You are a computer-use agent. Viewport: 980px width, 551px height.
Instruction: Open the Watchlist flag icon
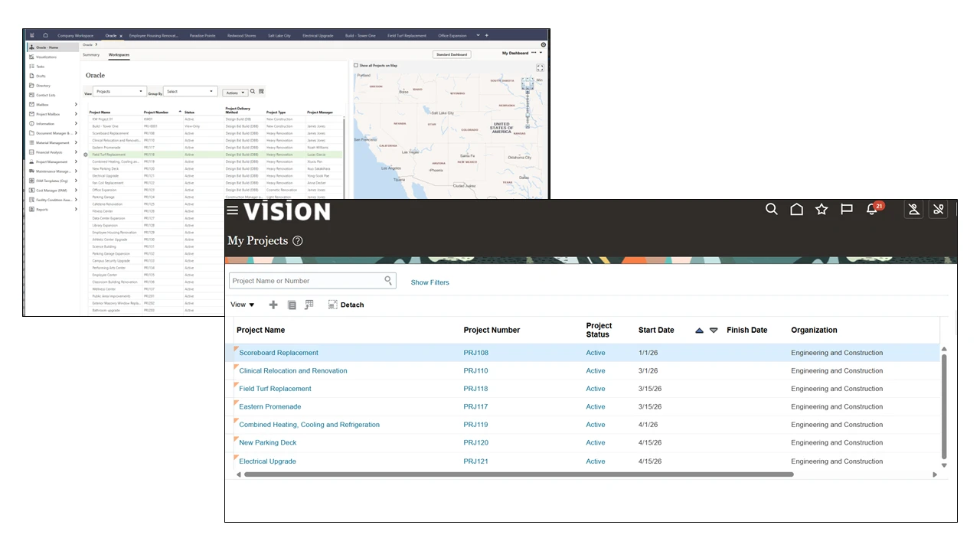tap(847, 209)
